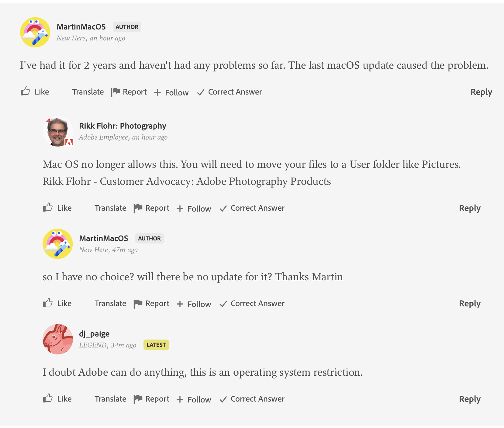
Task: Click Like thumbs-up on MartinMacOS's first comment
Action: click(26, 91)
